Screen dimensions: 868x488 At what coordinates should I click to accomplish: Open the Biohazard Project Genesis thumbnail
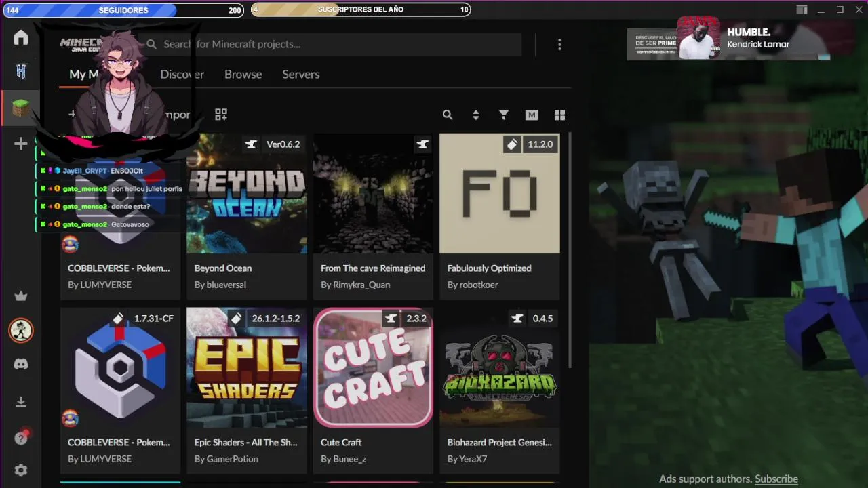click(500, 367)
